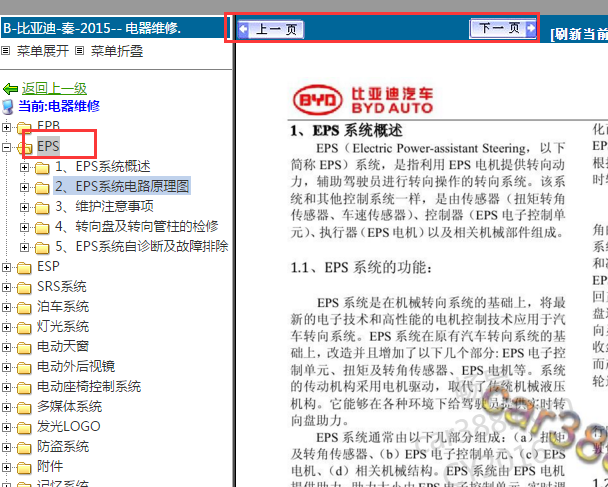Expand the 2、EPS系统电路原理图 node
This screenshot has height=487, width=608.
pos(24,187)
